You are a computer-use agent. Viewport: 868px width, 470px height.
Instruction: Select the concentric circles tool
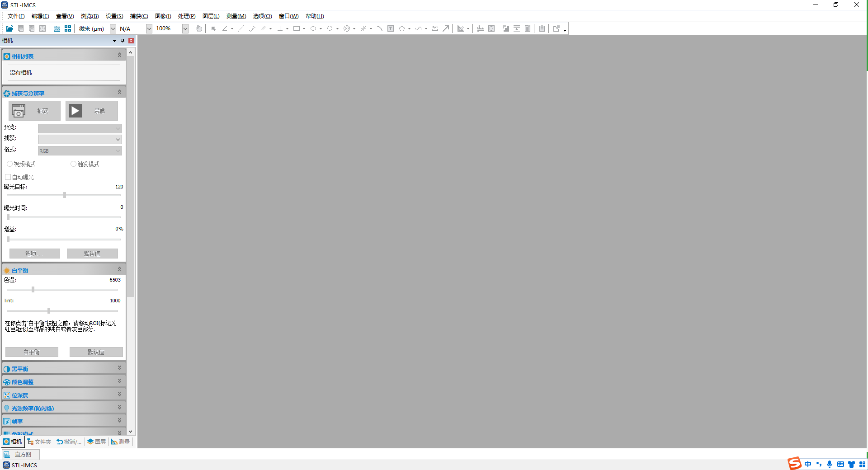click(347, 28)
